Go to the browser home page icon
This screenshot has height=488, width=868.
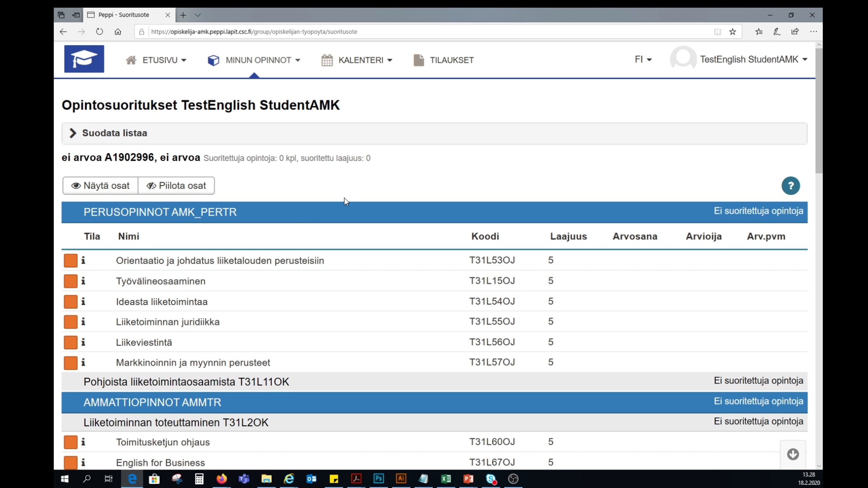(x=118, y=32)
